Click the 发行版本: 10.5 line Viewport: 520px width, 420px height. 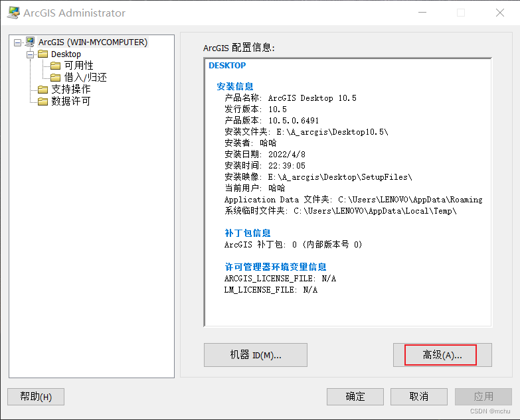(256, 109)
